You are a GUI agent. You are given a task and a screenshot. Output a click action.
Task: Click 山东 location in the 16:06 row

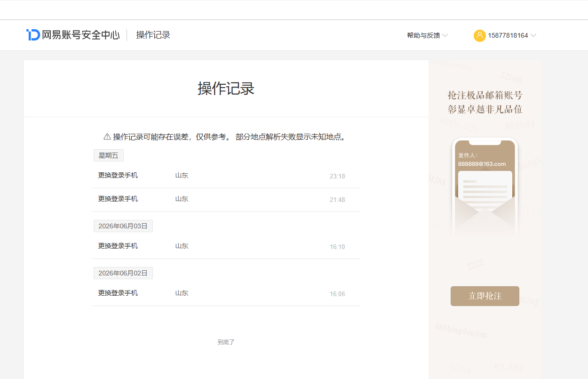[x=182, y=293]
